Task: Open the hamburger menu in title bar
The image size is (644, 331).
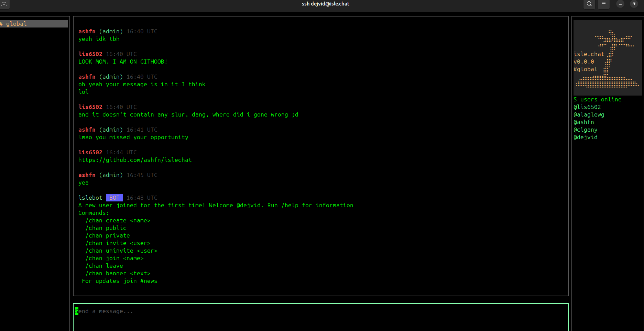Action: (x=603, y=4)
